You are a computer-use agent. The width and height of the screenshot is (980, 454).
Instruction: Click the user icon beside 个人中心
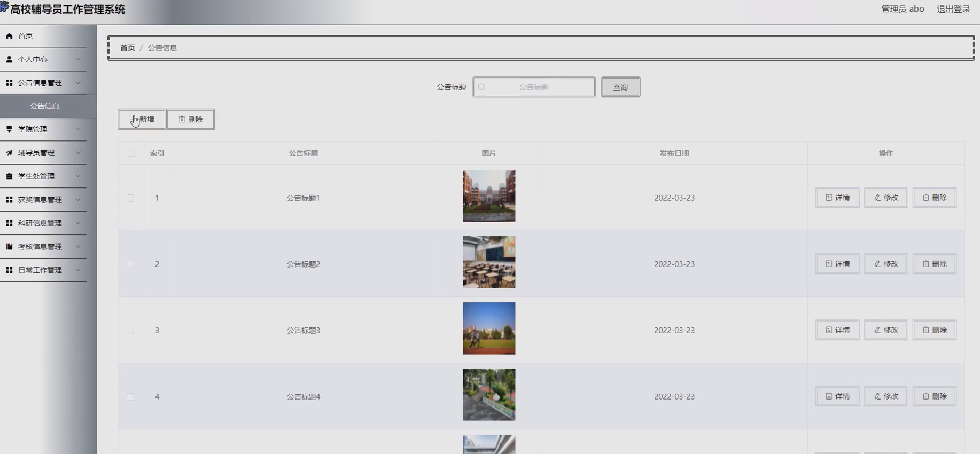click(x=9, y=59)
